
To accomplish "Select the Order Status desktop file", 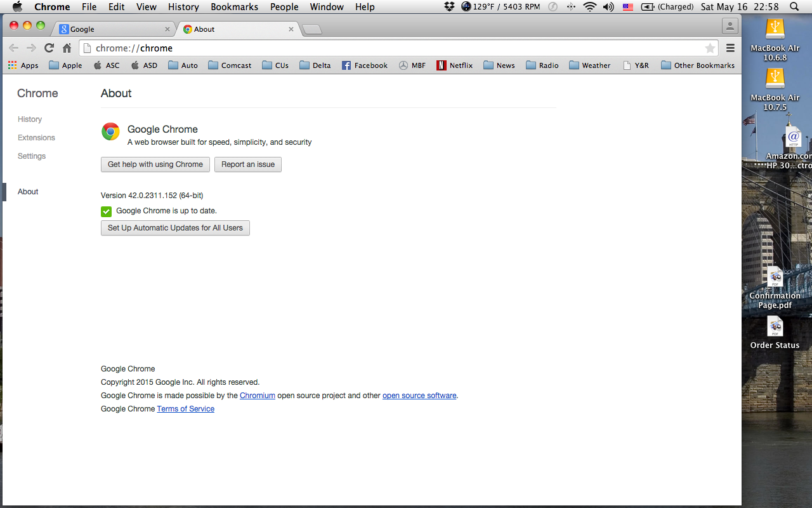I will [x=775, y=333].
